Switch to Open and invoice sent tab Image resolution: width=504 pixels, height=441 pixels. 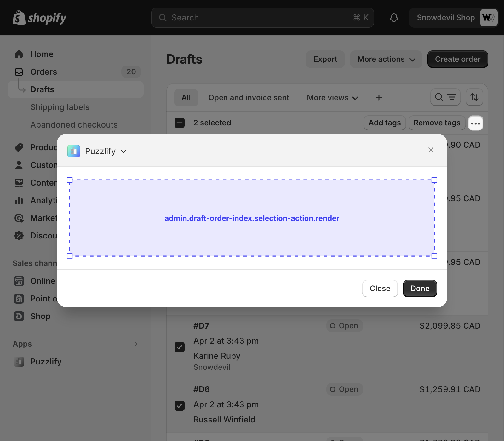pyautogui.click(x=249, y=98)
